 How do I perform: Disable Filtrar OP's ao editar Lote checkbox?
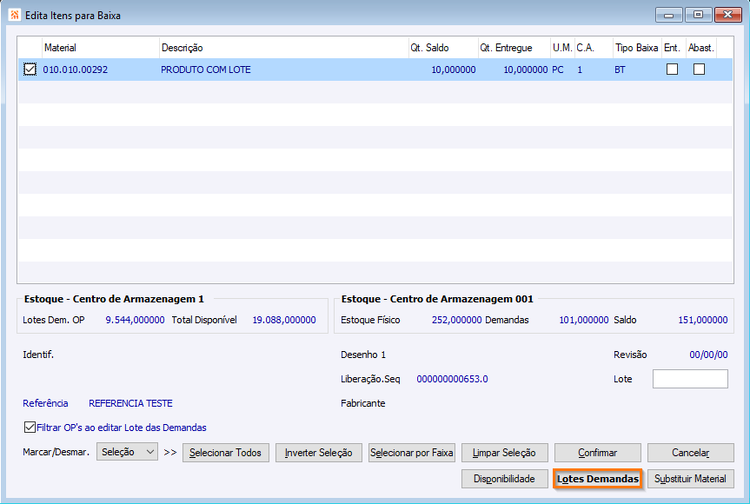(x=30, y=427)
